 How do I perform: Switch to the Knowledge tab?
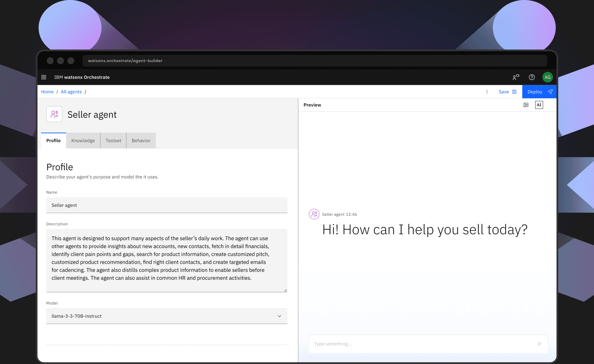(x=83, y=141)
